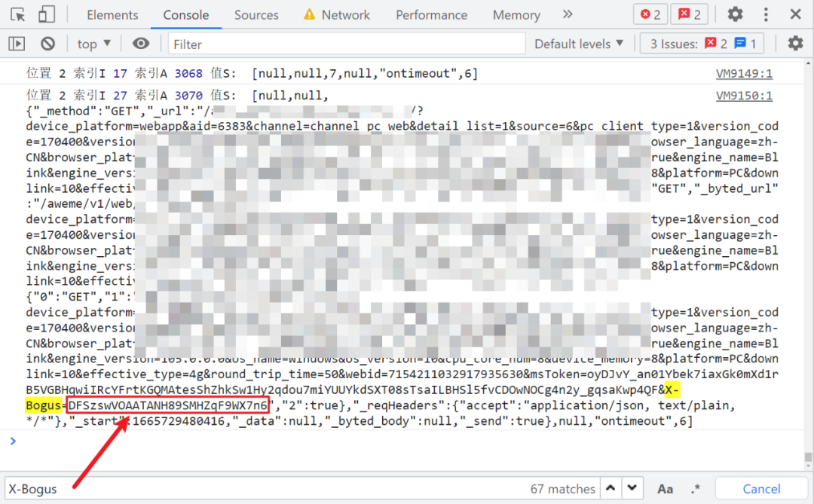Open the three-dot customize DevTools menu
814x504 pixels.
point(766,14)
